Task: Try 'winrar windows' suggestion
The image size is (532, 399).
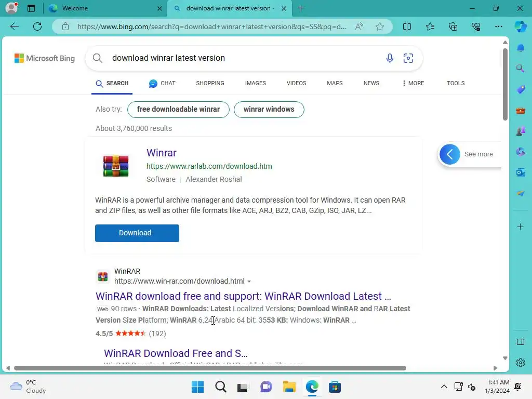Action: [x=269, y=109]
